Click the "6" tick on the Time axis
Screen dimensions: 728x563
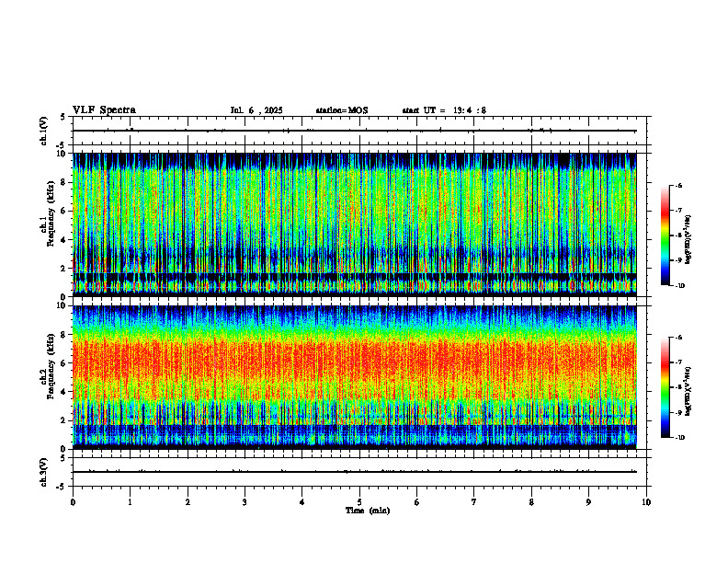[417, 502]
